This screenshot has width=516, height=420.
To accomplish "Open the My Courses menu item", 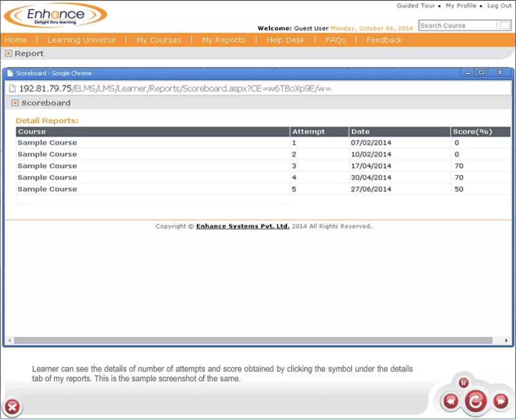I will point(159,40).
